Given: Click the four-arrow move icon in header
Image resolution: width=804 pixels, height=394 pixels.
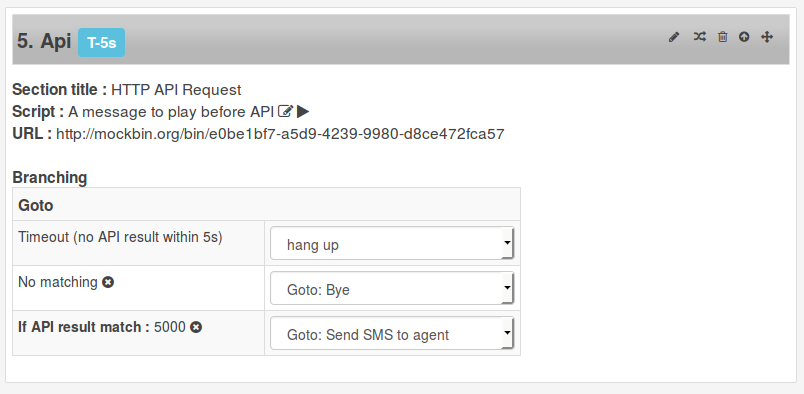Looking at the screenshot, I should (x=767, y=37).
